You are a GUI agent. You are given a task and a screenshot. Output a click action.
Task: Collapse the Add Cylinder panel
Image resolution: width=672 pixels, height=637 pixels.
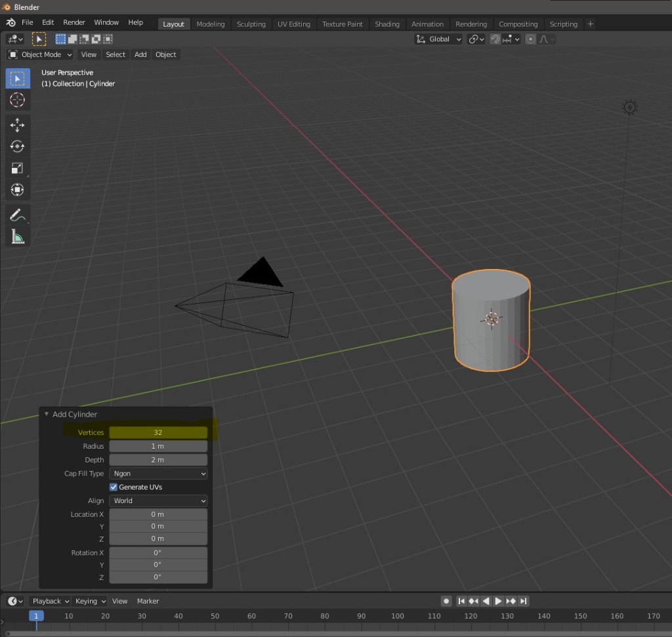(47, 414)
